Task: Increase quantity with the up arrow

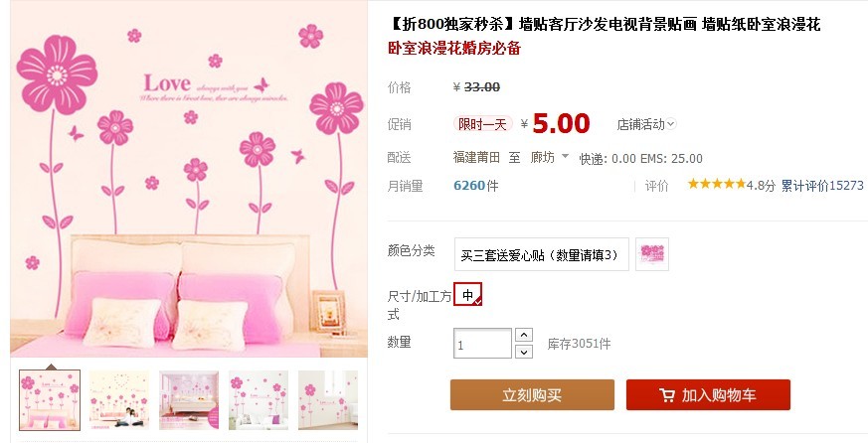Action: [524, 335]
